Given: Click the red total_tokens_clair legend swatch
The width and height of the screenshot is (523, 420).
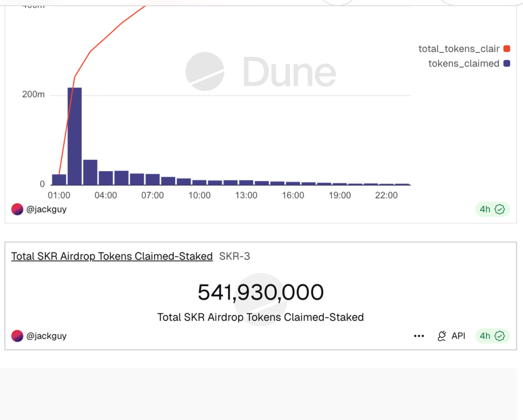Looking at the screenshot, I should tap(507, 49).
